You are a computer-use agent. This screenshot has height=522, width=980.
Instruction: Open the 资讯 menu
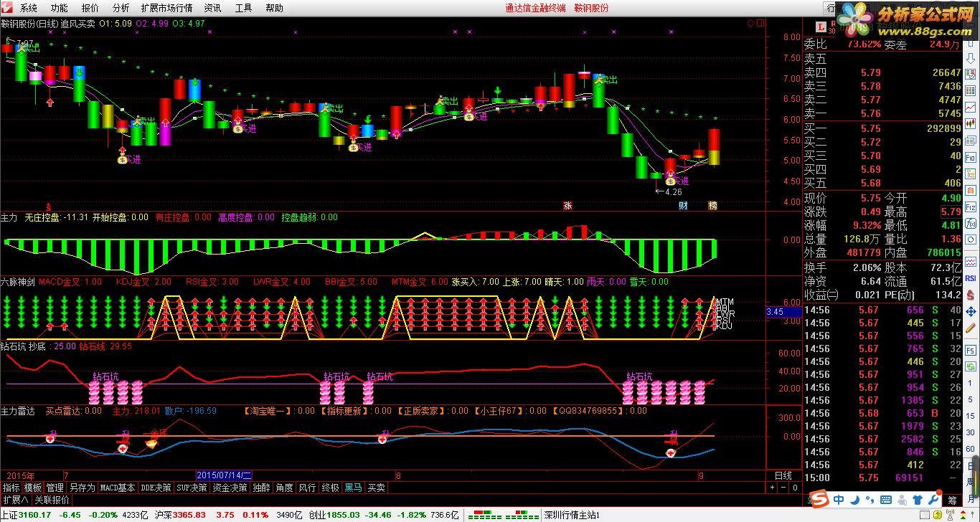pos(212,8)
